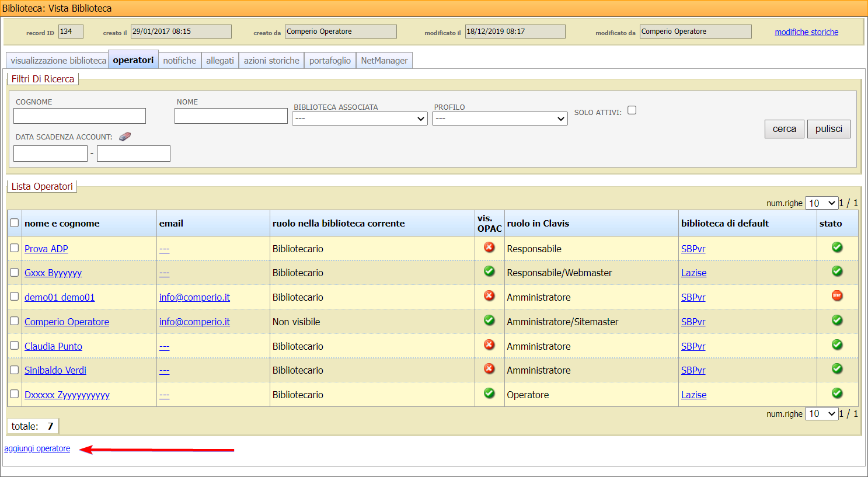Screen dimensions: 868x477
Task: Open the top num.righe rows dropdown
Action: [821, 203]
